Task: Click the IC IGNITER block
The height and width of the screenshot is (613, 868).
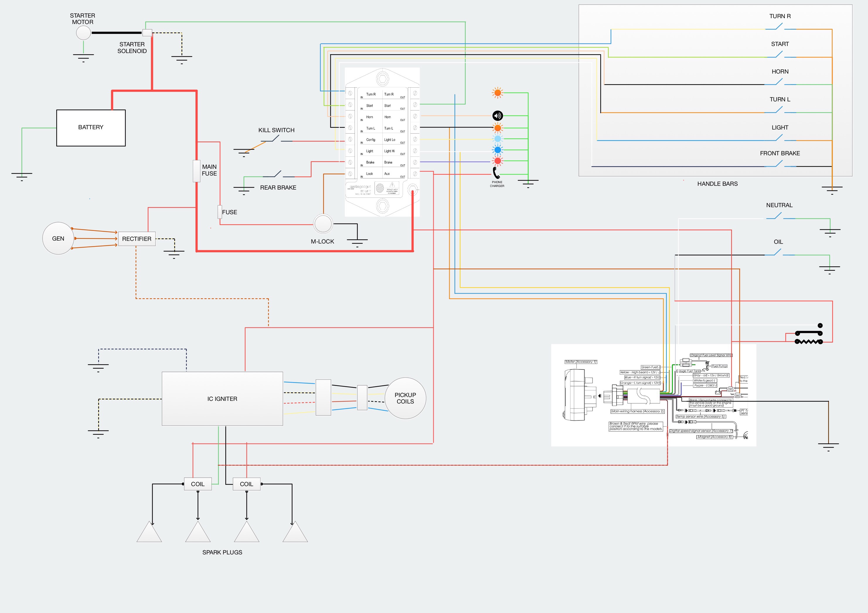Action: point(222,399)
